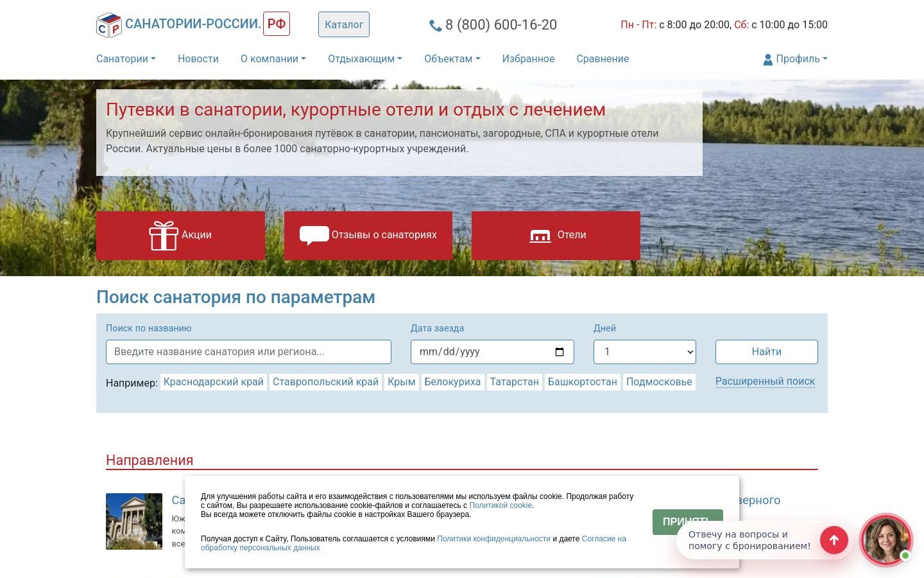Select the Башкортостан suggestion
924x578 pixels.
(583, 382)
